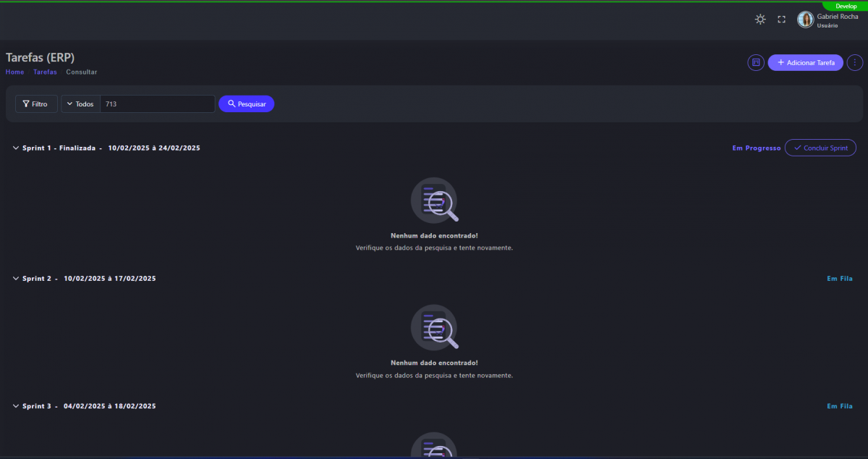The width and height of the screenshot is (868, 459).
Task: Collapse the Sprint 1 section chevron
Action: pyautogui.click(x=16, y=148)
